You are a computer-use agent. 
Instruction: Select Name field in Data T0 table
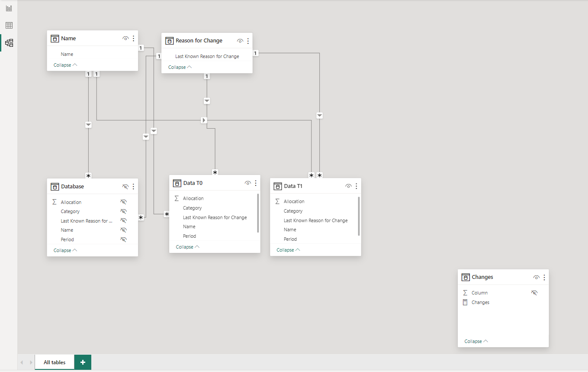tap(189, 226)
